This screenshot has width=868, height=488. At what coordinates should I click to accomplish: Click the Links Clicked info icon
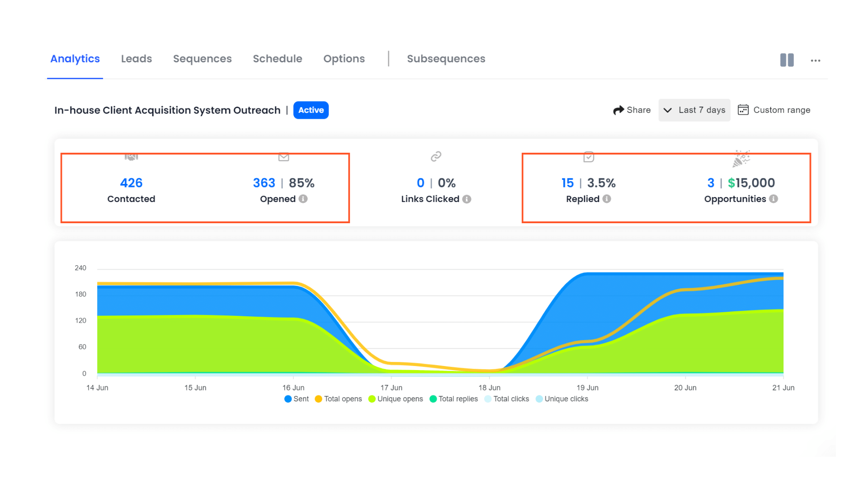pyautogui.click(x=467, y=199)
